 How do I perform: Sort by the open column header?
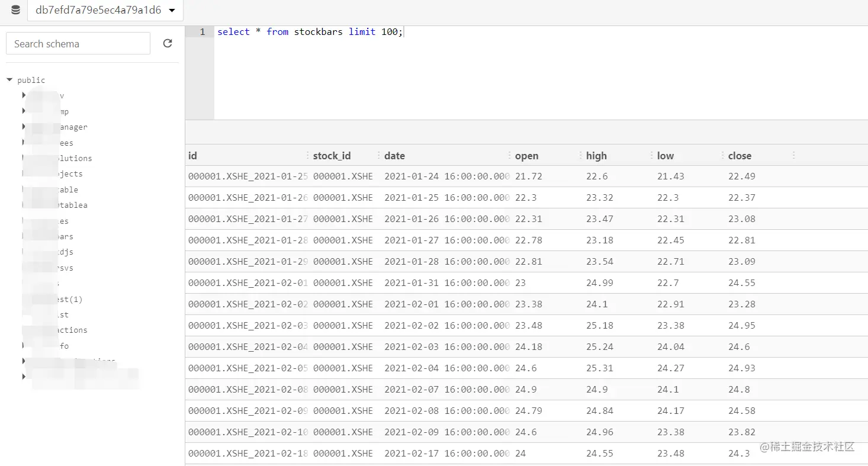click(x=526, y=156)
